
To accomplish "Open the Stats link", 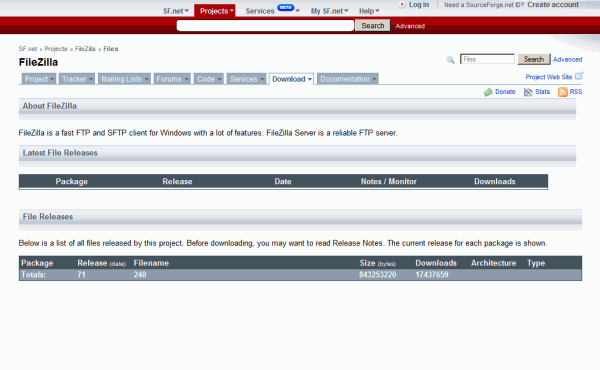I will point(542,92).
